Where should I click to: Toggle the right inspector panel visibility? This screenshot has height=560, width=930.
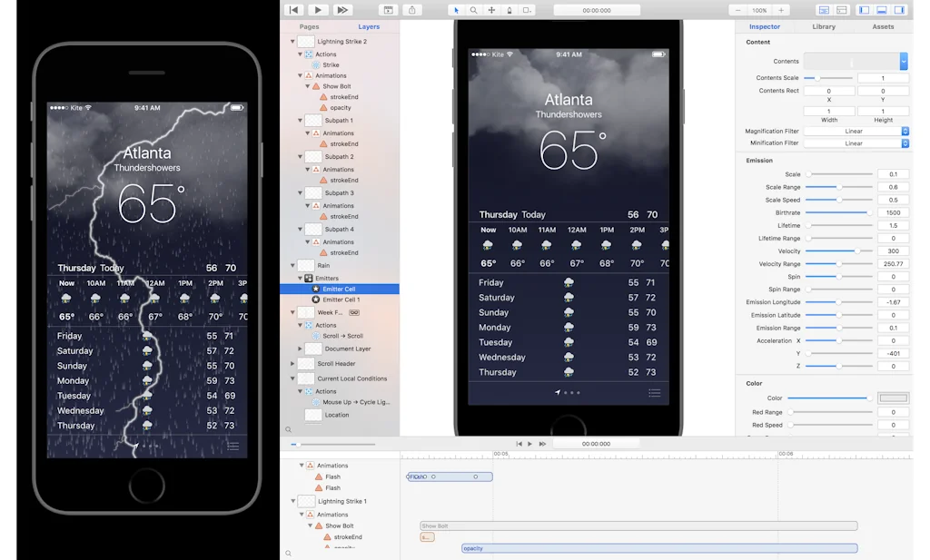pyautogui.click(x=901, y=9)
